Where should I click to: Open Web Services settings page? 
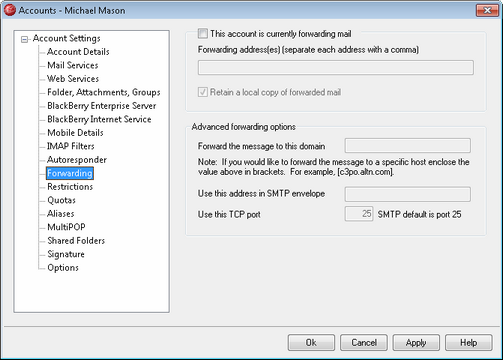point(73,79)
